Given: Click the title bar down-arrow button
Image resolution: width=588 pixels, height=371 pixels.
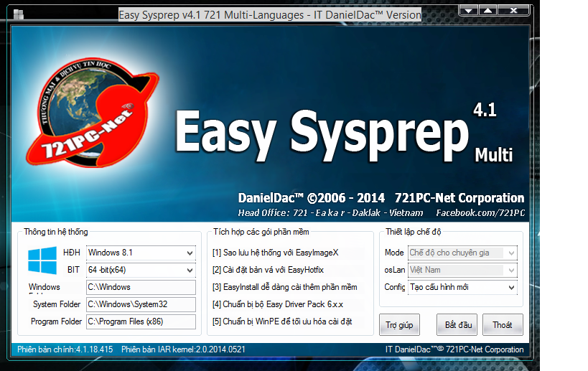Looking at the screenshot, I should point(469,11).
